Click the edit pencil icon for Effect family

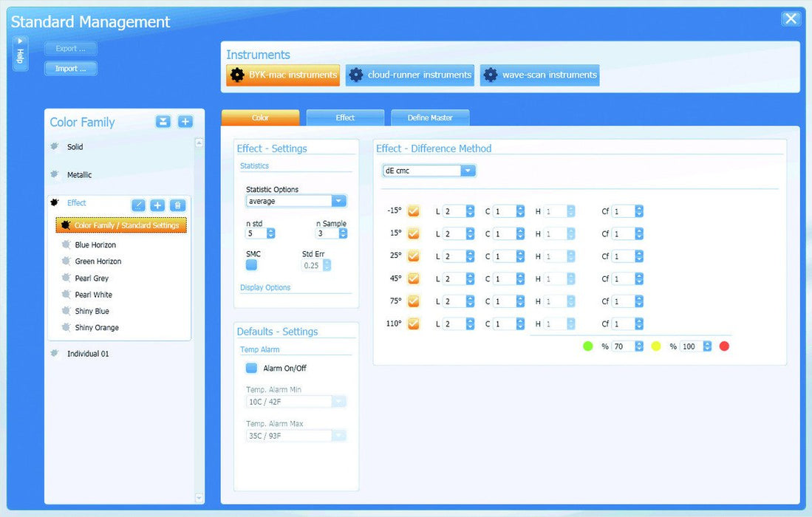[138, 205]
